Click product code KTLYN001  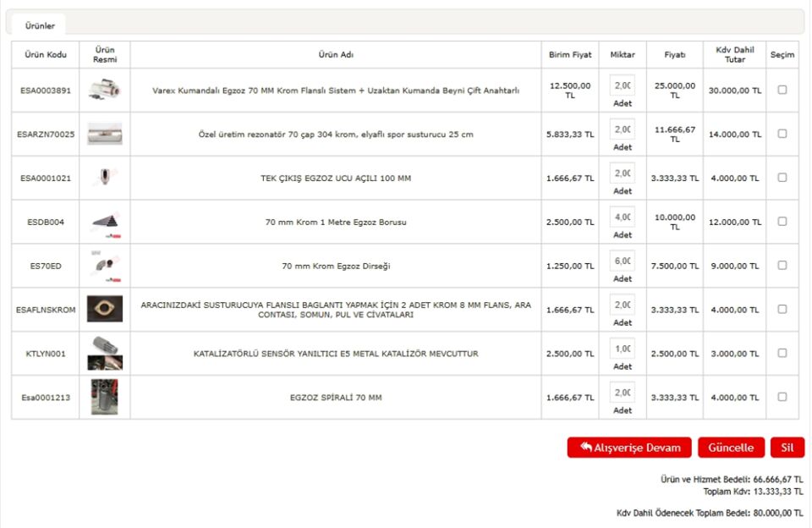(46, 354)
